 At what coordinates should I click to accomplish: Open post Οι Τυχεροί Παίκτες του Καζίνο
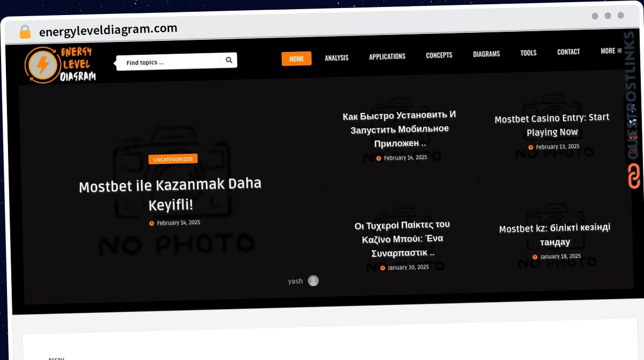402,239
